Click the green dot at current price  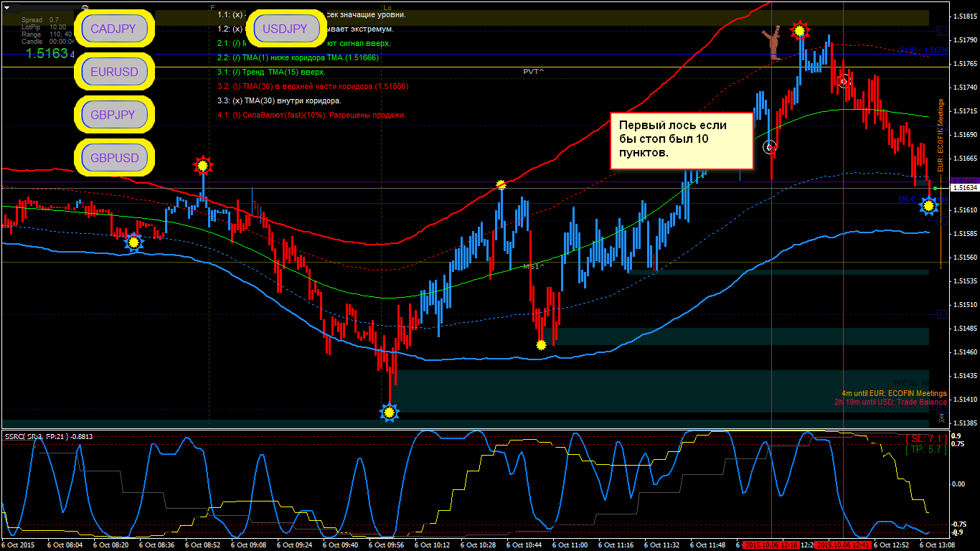click(x=935, y=188)
